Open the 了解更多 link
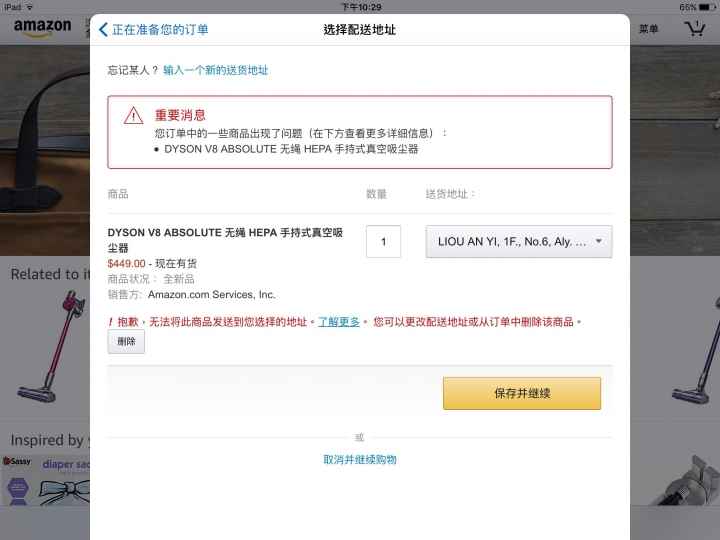The image size is (720, 540). click(x=339, y=322)
